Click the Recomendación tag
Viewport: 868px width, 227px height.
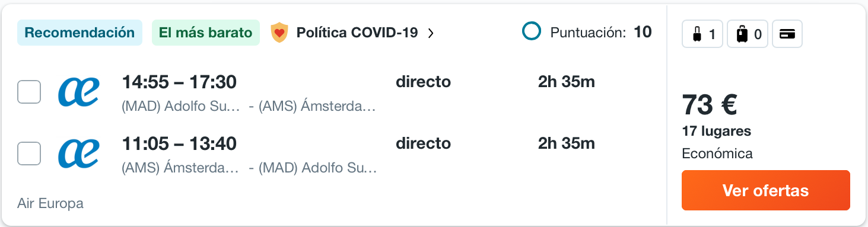pyautogui.click(x=80, y=33)
